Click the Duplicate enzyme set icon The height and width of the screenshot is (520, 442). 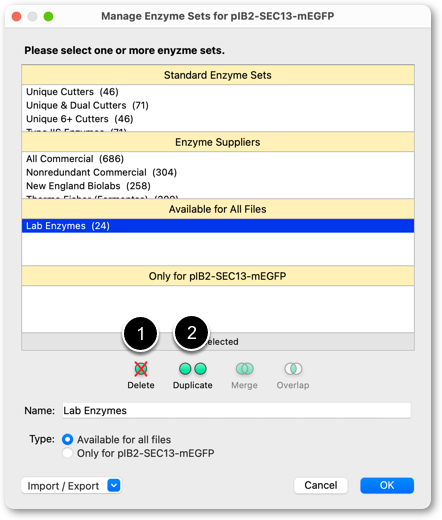(x=193, y=369)
